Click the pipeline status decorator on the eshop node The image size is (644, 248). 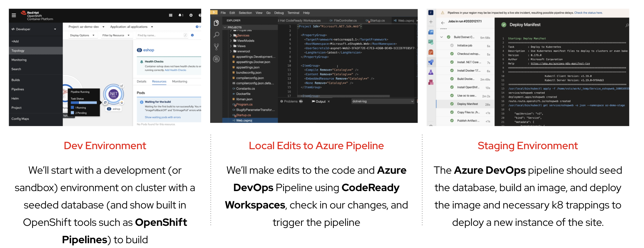coord(105,102)
